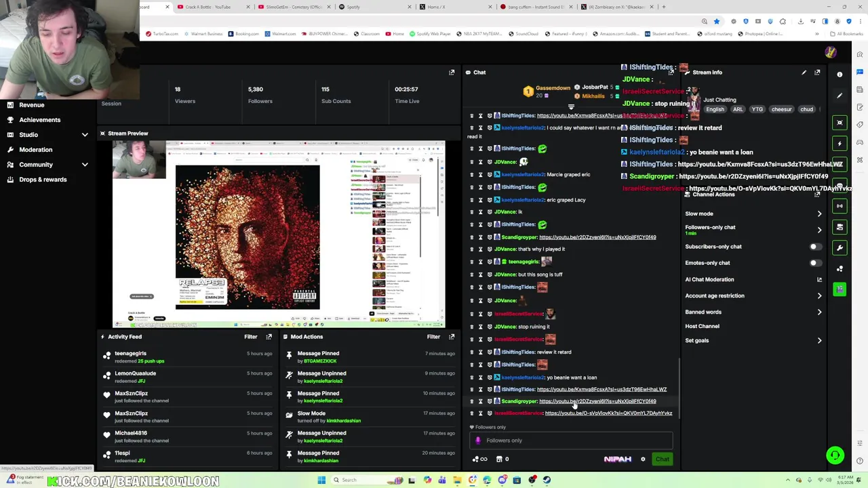Open Scandigroyper's last youtu.be link
This screenshot has height=488, width=868.
tap(597, 401)
